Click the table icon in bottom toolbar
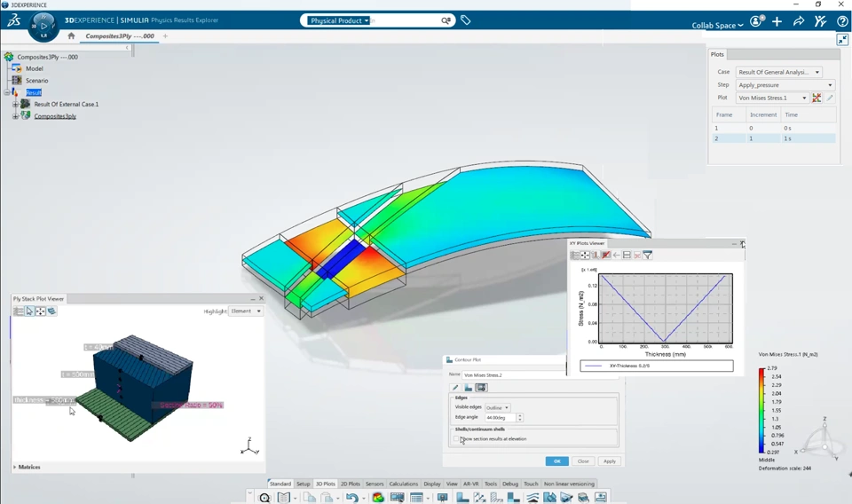 point(416,497)
